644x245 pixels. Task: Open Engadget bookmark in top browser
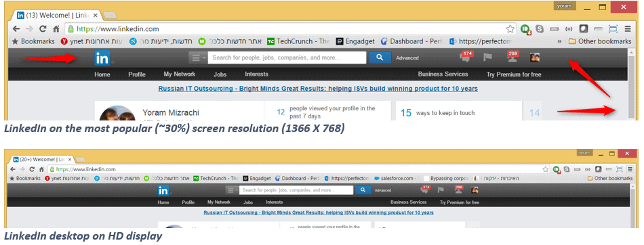[355, 41]
